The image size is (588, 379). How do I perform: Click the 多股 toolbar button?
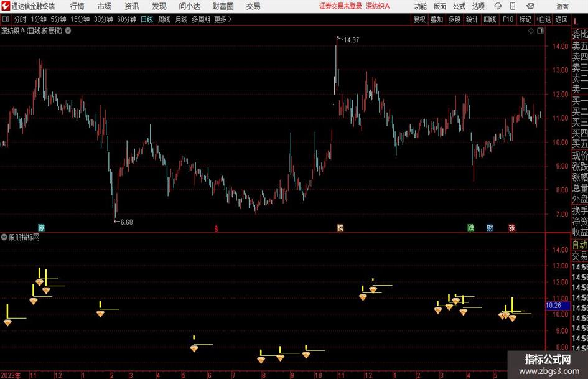[454, 19]
